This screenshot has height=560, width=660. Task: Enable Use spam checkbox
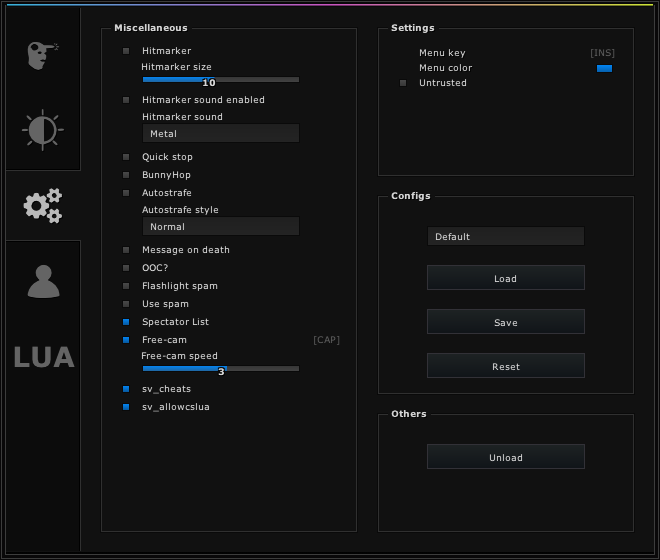[126, 304]
